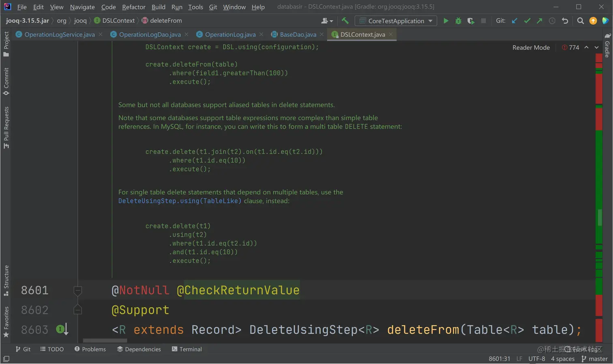Click the colorful plugin icon in toolbar corner

tap(605, 21)
